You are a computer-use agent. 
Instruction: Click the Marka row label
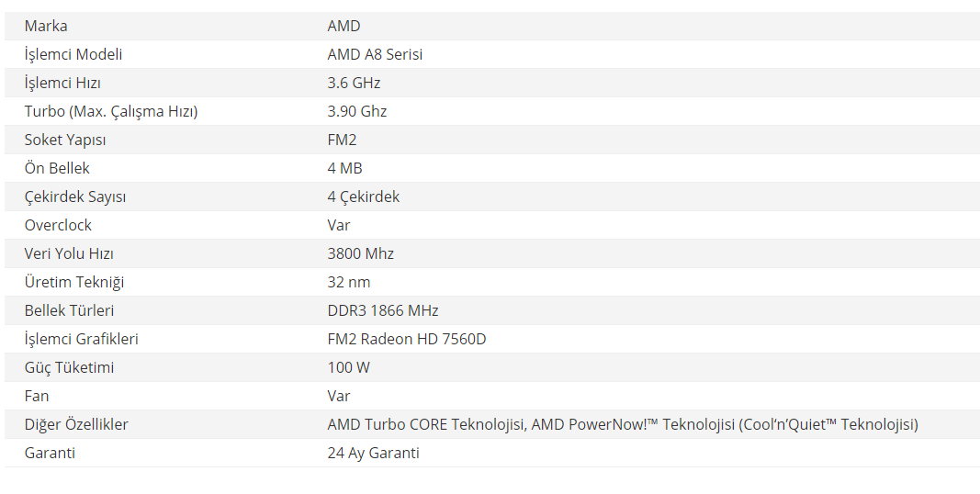(46, 26)
